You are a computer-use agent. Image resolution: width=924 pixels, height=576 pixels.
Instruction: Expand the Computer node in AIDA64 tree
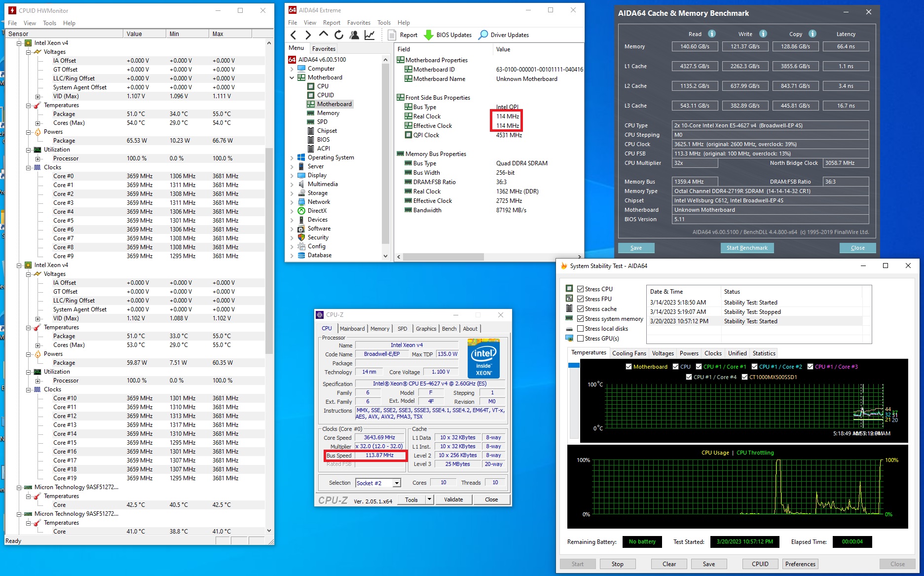coord(292,69)
